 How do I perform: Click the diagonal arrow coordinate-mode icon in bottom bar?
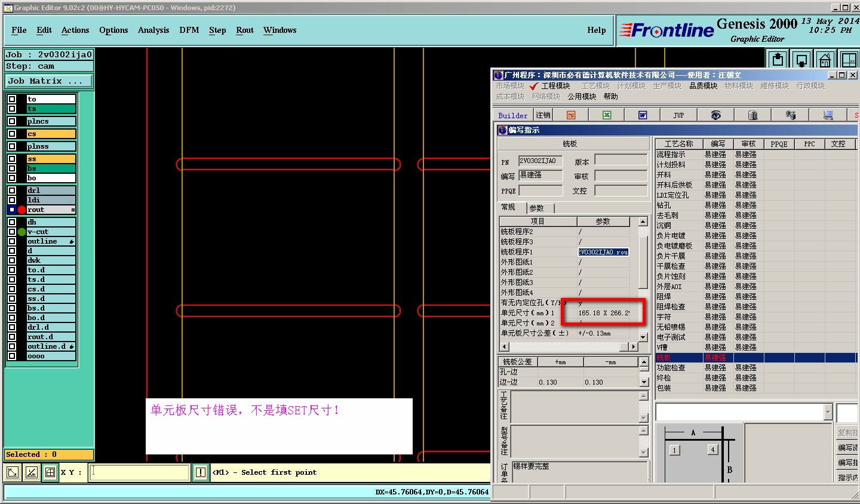coord(12,472)
